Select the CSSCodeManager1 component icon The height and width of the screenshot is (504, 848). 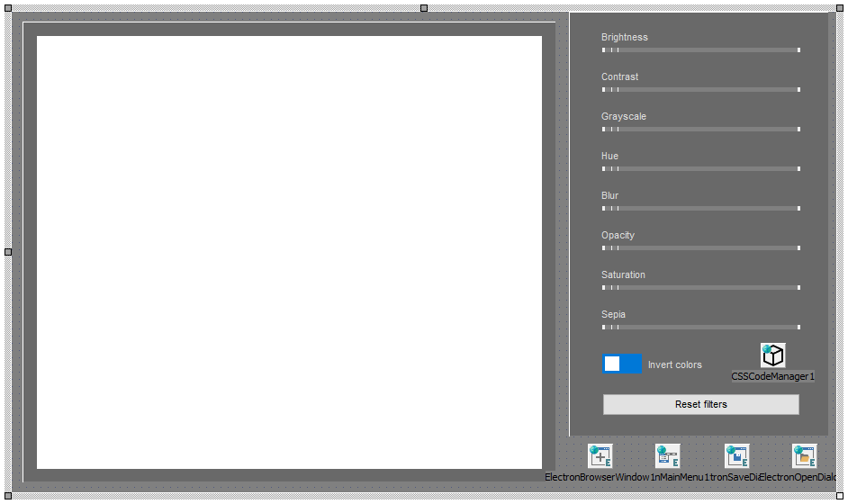772,355
